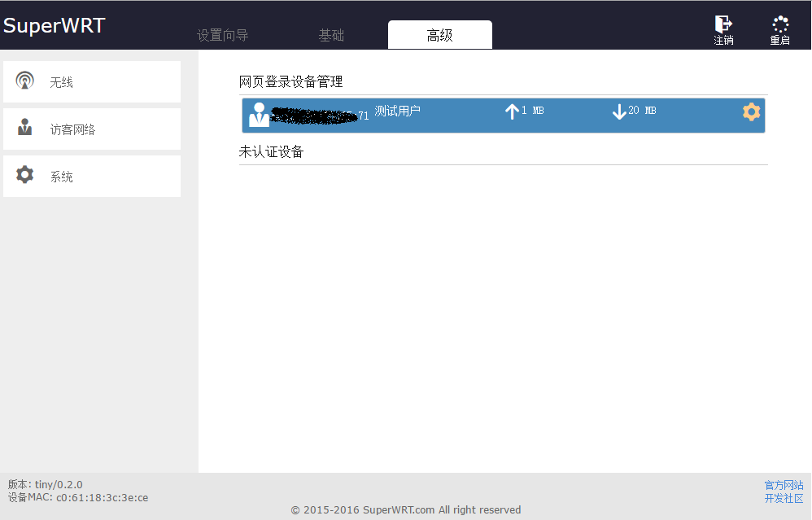The width and height of the screenshot is (812, 520).
Task: Click the SuperWRT logo text
Action: coord(55,25)
